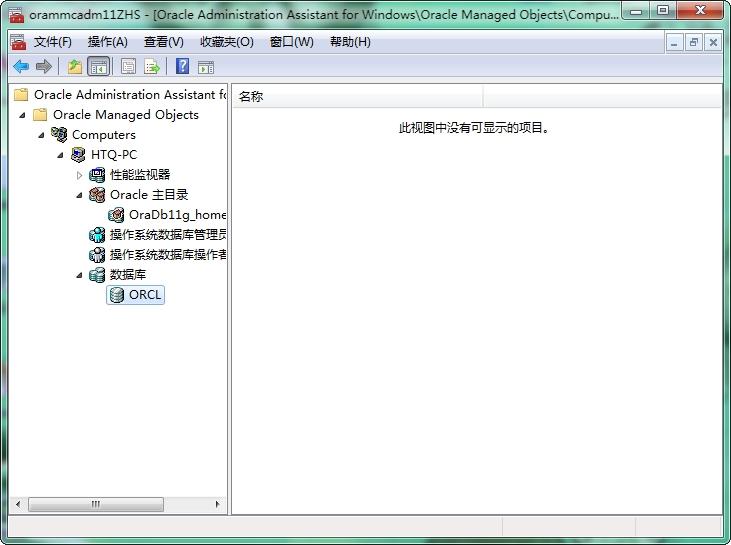Select the Oracle Managed Objects label
Viewport: 731px width, 545px height.
(126, 115)
